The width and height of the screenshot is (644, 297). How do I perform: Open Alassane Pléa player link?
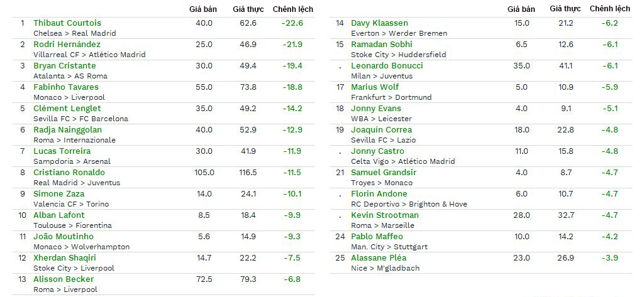click(x=379, y=257)
